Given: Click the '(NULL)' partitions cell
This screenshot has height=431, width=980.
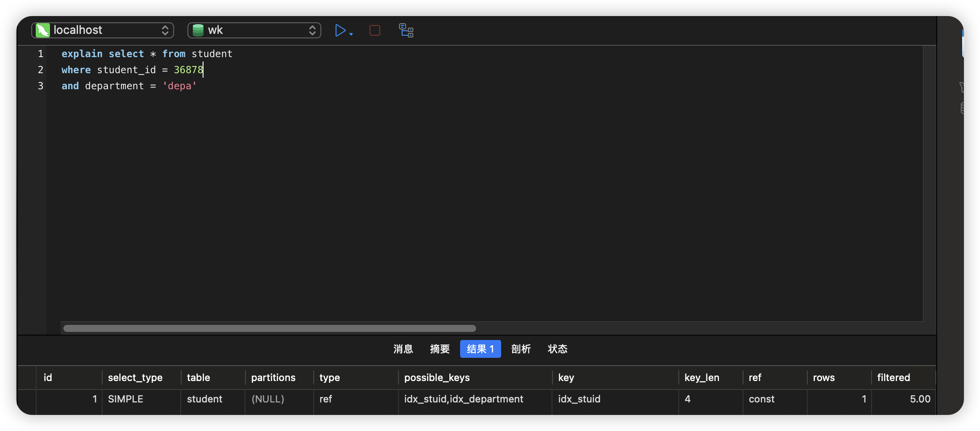Looking at the screenshot, I should pos(279,399).
